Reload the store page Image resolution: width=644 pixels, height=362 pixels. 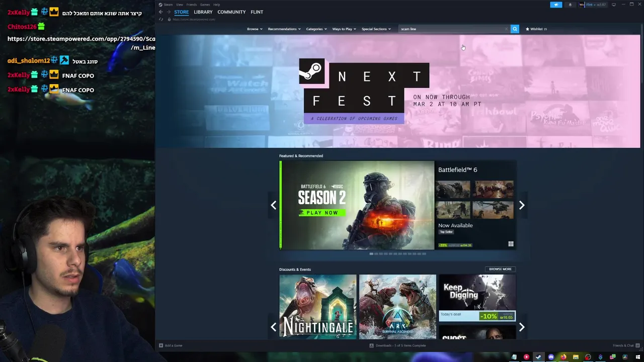(x=161, y=19)
